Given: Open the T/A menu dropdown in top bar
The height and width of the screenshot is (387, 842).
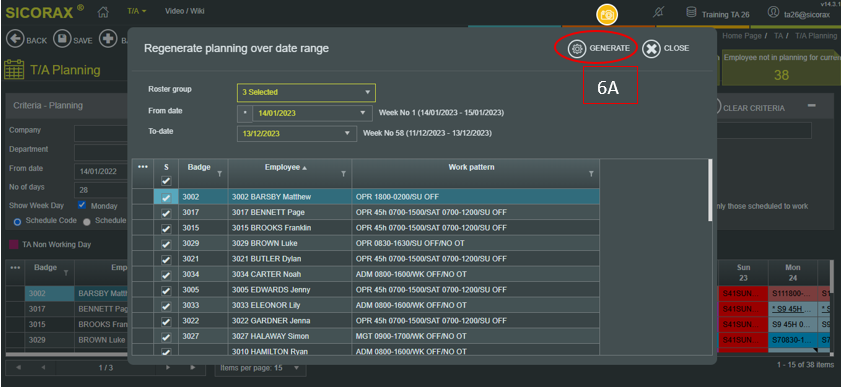Looking at the screenshot, I should tap(137, 11).
